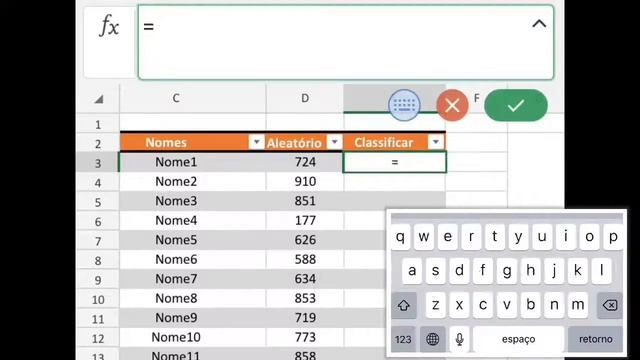Tap the microphone dictation key

pyautogui.click(x=460, y=339)
